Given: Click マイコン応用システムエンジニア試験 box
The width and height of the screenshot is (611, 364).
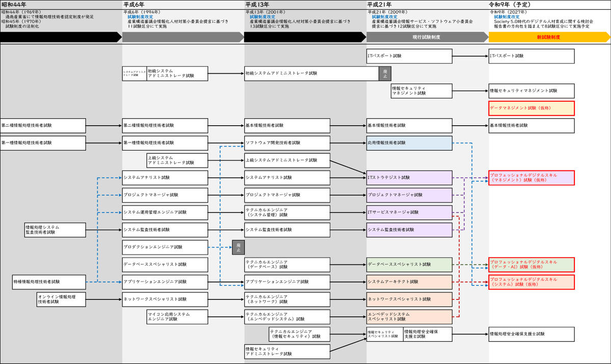Looking at the screenshot, I should [x=177, y=317].
